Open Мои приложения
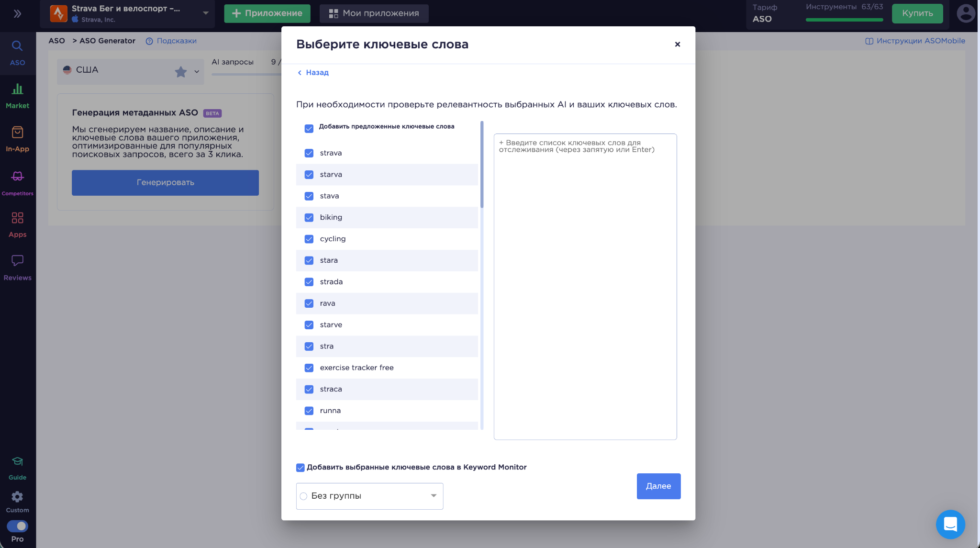The image size is (980, 548). [374, 13]
